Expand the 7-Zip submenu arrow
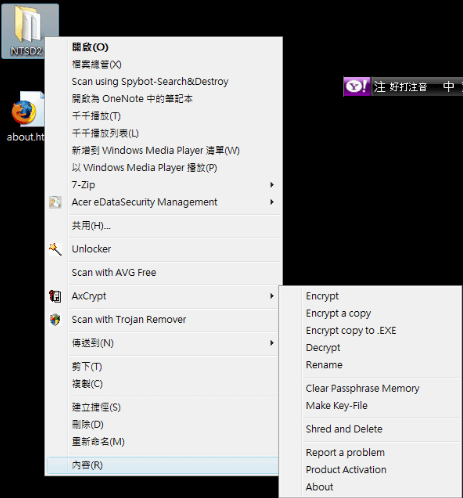Screen dimensions: 463x498 [x=272, y=185]
